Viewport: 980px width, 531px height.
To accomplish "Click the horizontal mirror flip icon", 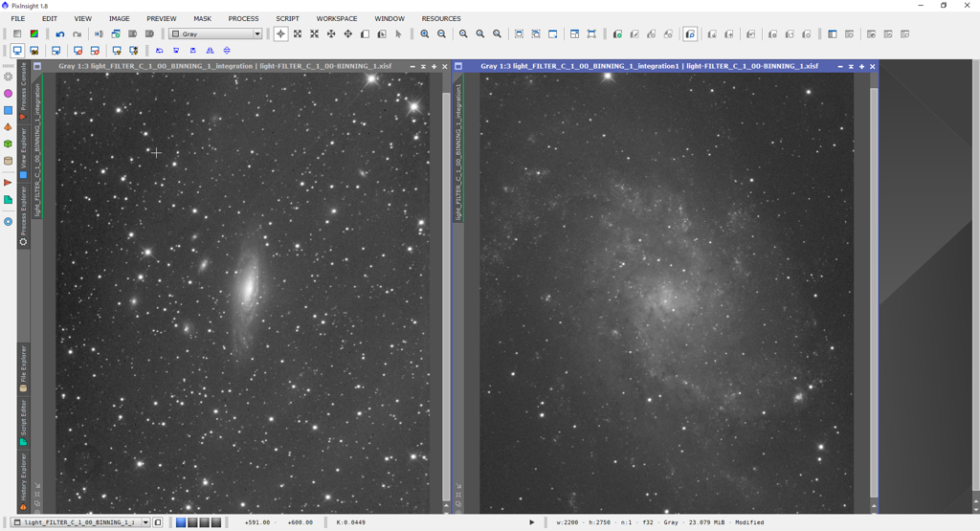I will 210,51.
